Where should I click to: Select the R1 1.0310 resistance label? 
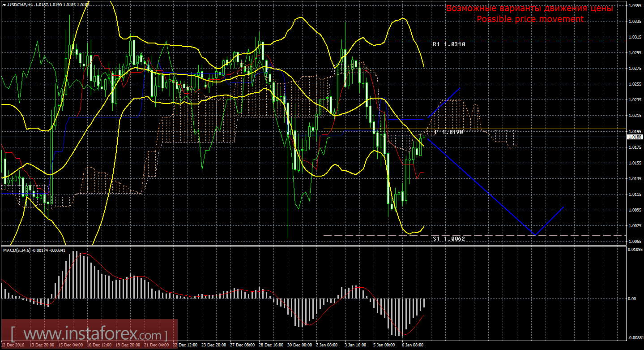pos(449,44)
